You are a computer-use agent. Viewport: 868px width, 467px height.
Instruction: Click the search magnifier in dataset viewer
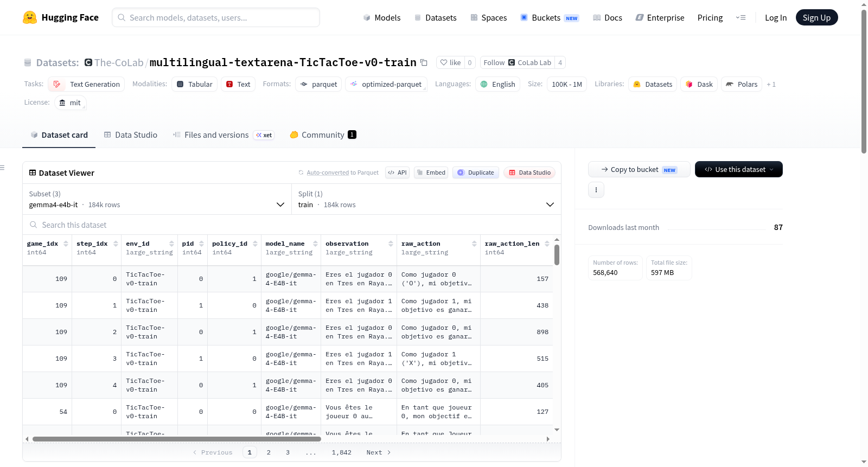click(x=34, y=225)
